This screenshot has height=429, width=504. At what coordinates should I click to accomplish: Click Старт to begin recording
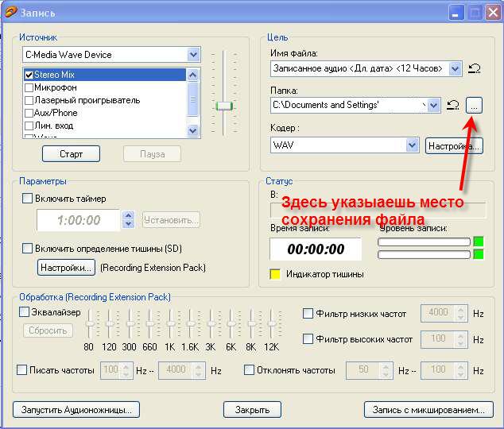(71, 154)
